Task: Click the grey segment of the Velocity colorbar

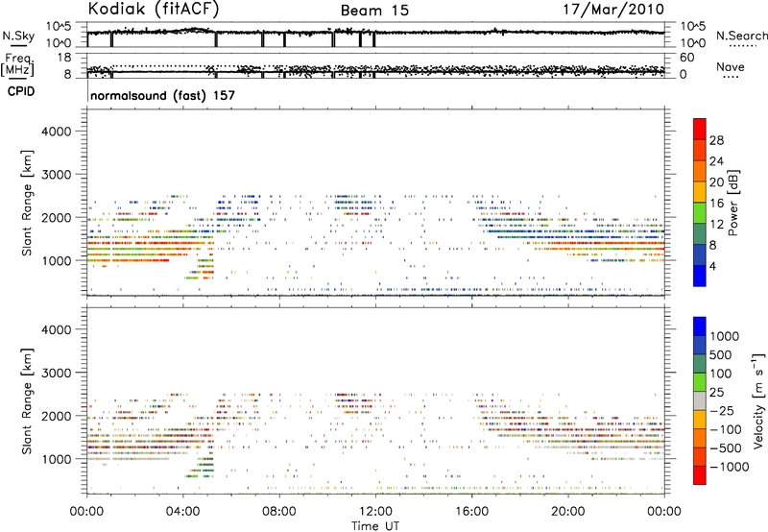Action: [x=700, y=400]
